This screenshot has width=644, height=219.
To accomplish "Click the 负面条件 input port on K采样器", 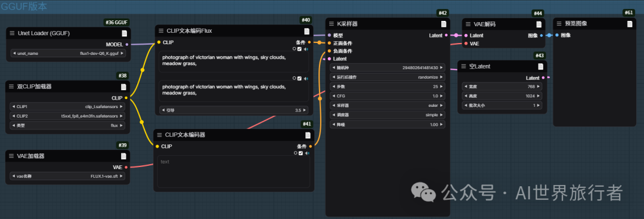I will tap(329, 51).
